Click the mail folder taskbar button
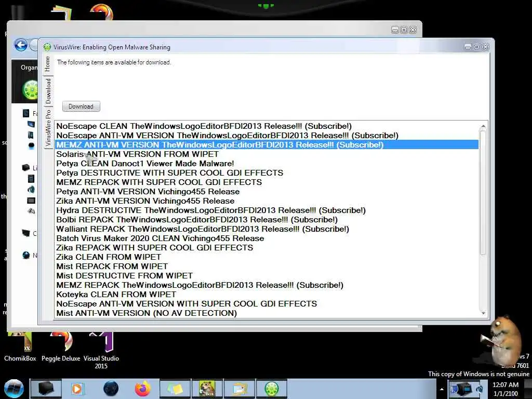The height and width of the screenshot is (399, 532). tap(240, 389)
